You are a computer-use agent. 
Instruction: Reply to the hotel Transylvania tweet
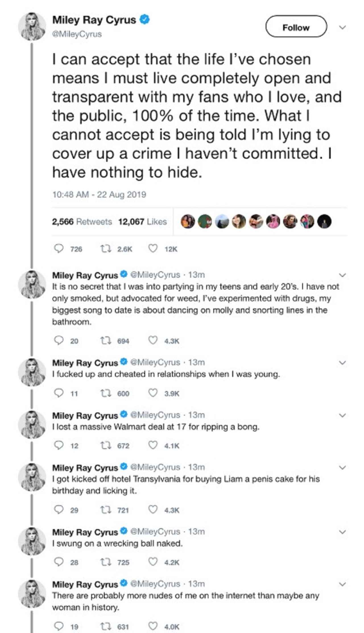59,510
